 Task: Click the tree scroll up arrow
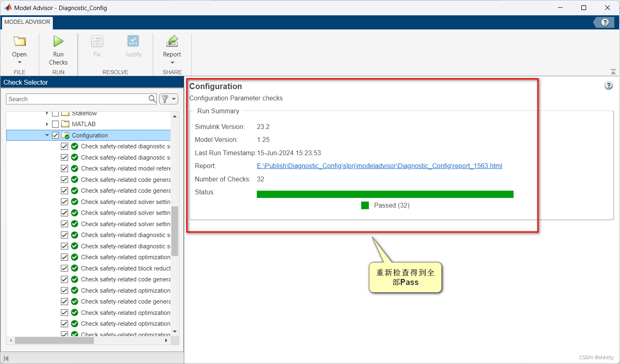pyautogui.click(x=175, y=116)
